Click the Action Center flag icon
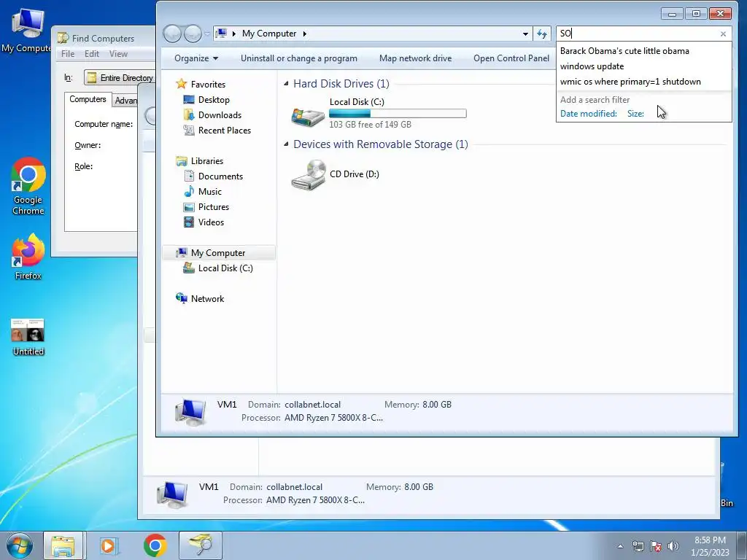Screen dimensions: 747x560 656,546
